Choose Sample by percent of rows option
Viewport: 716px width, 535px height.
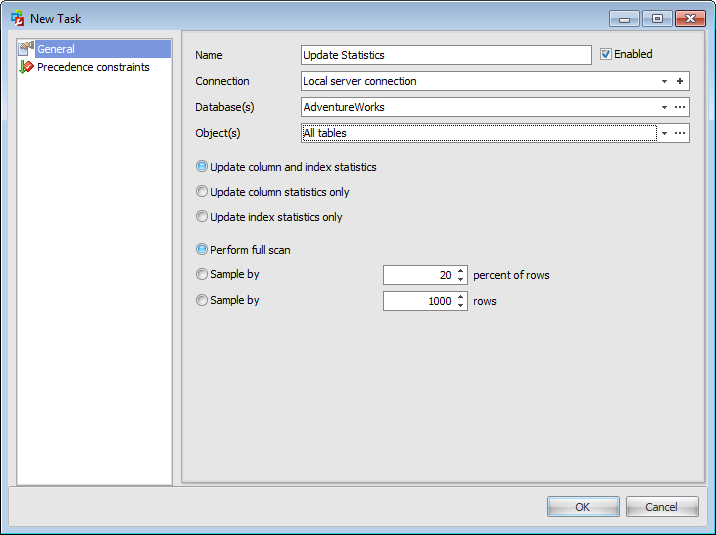click(202, 274)
